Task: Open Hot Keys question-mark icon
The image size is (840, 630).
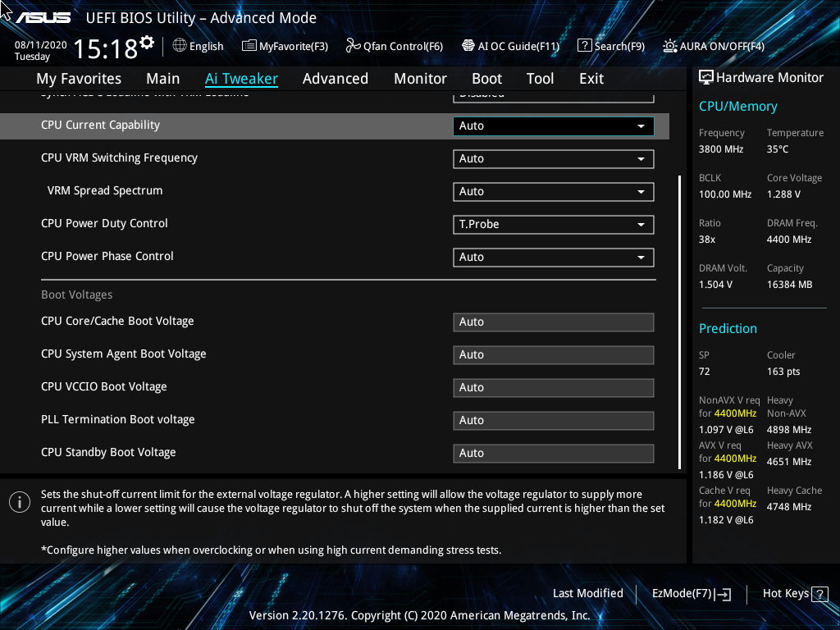Action: [x=819, y=594]
